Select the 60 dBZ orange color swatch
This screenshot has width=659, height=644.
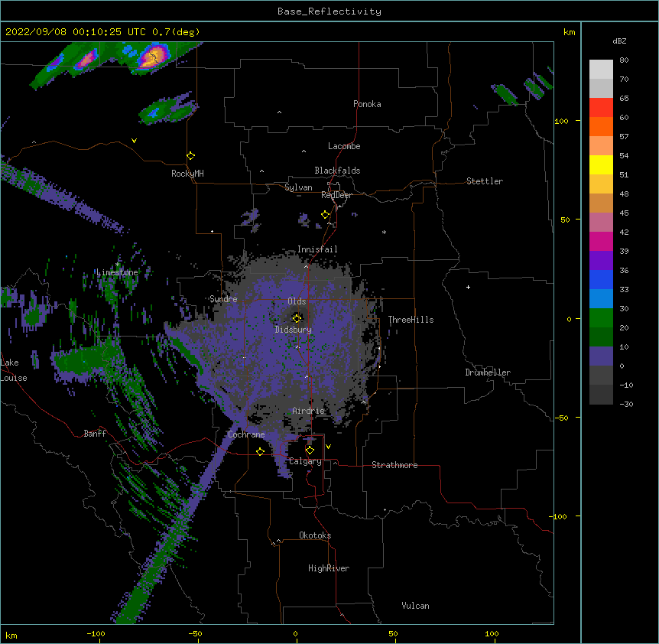[x=601, y=126]
